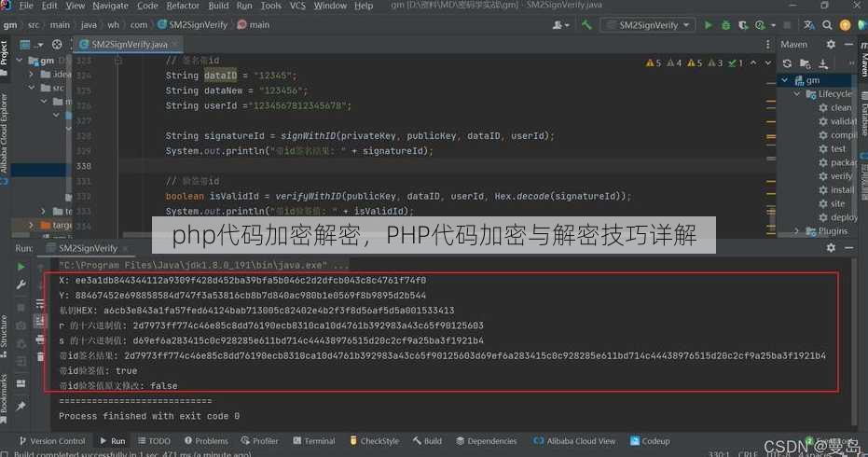The height and width of the screenshot is (457, 868).
Task: Toggle the console layout icon above the pin
Action: (21, 383)
